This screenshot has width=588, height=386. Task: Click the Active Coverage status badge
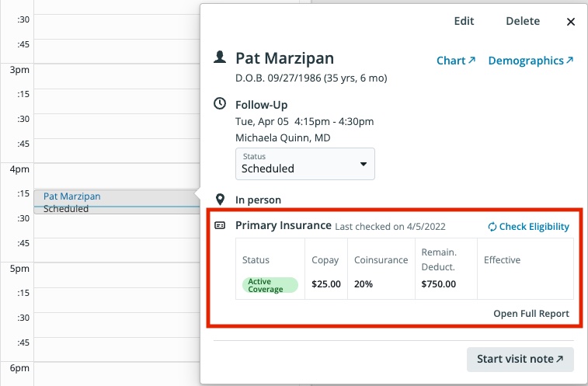[x=270, y=284]
